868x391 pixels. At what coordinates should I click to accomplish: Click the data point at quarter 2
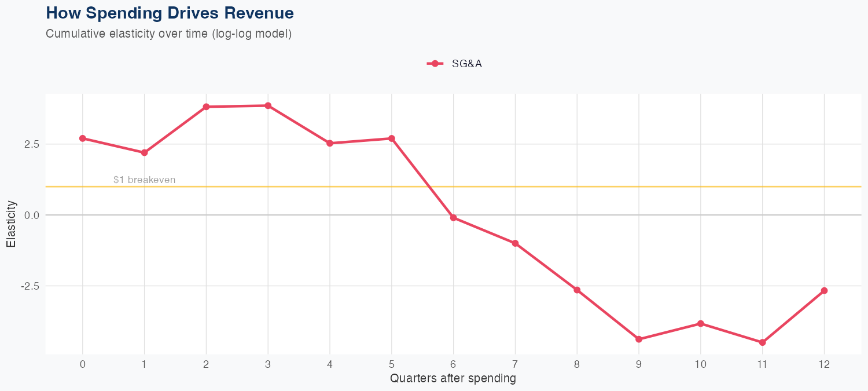pos(206,107)
